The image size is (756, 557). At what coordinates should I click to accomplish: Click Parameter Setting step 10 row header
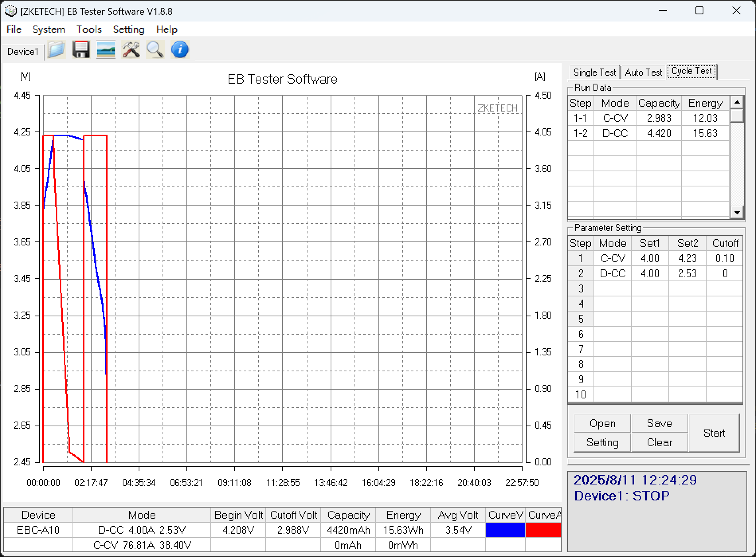tap(581, 395)
